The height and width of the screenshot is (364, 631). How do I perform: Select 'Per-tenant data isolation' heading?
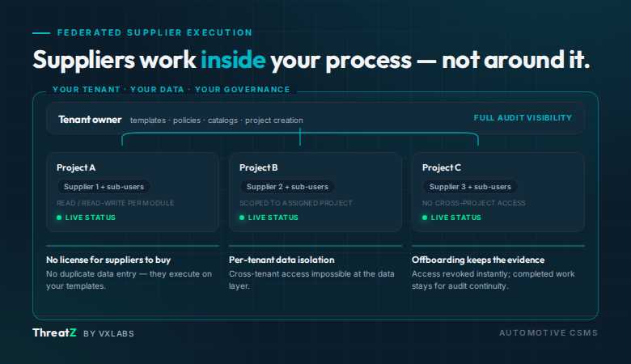[x=282, y=260]
